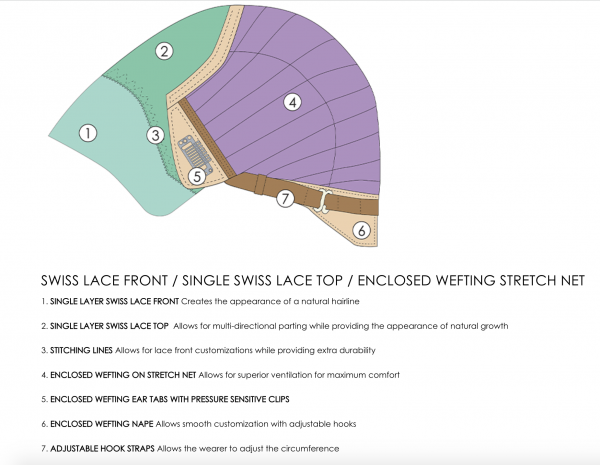Select the Ear Tabs with Pressure Sensitive Clips line
600x465 pixels.
[x=165, y=400]
